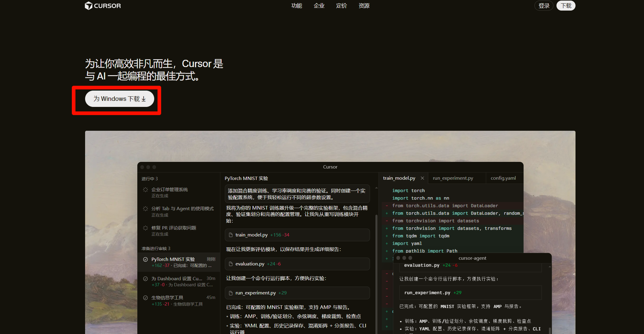Click the run_experiment.py file icon in chat
The image size is (644, 334).
click(x=231, y=293)
